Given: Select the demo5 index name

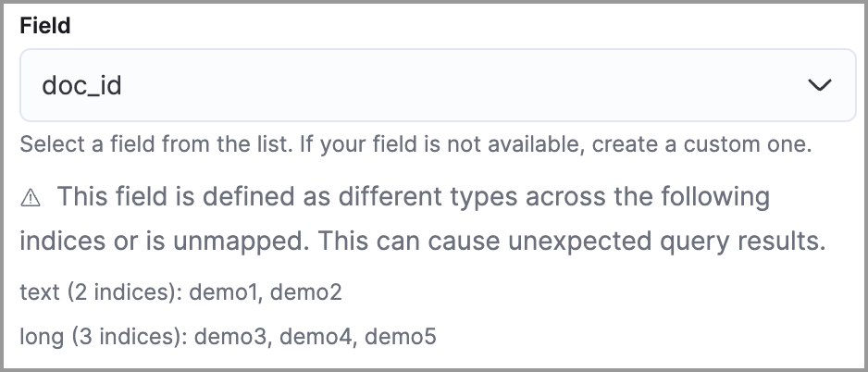Looking at the screenshot, I should (x=400, y=336).
